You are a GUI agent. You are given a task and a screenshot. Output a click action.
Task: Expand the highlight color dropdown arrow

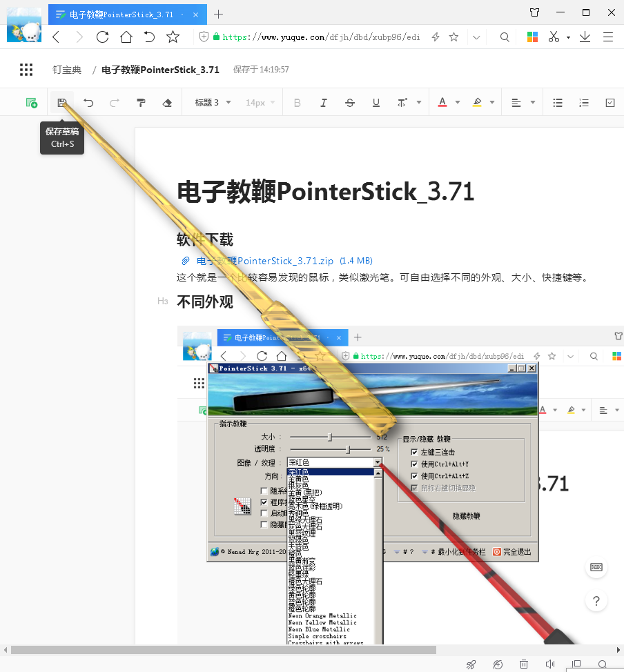pos(492,102)
